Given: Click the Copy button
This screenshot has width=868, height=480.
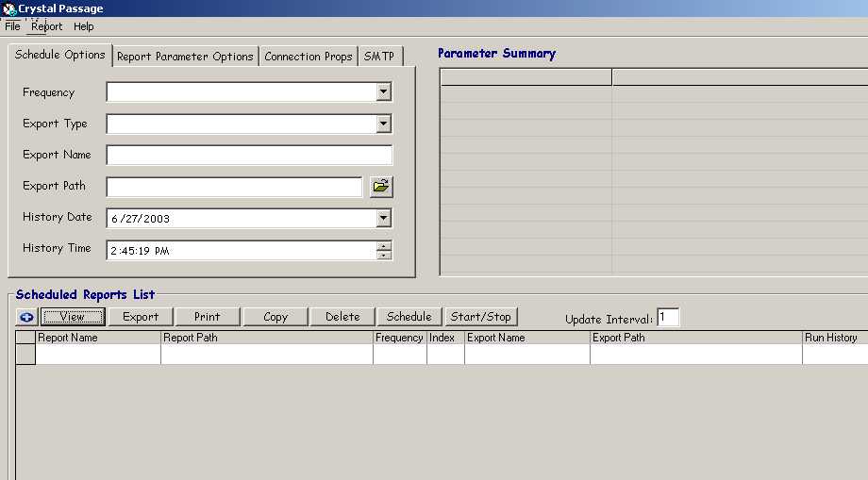Looking at the screenshot, I should pyautogui.click(x=275, y=317).
